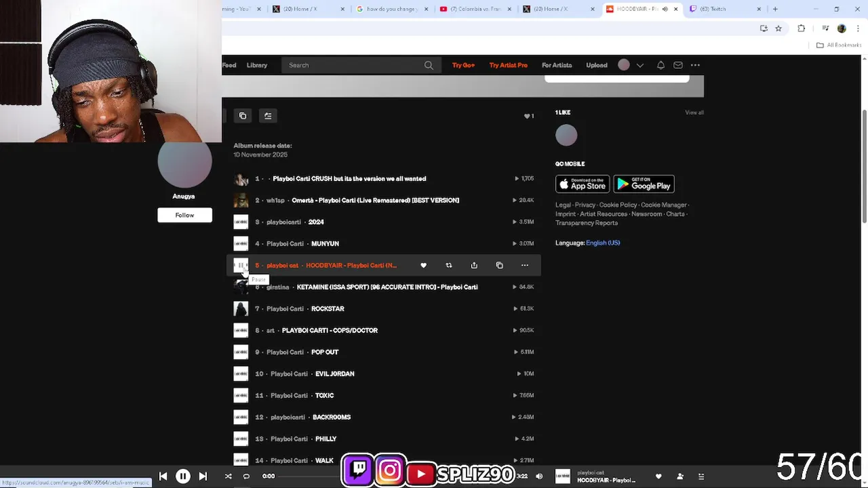
Task: Open the Cookie Policy link
Action: tap(618, 205)
